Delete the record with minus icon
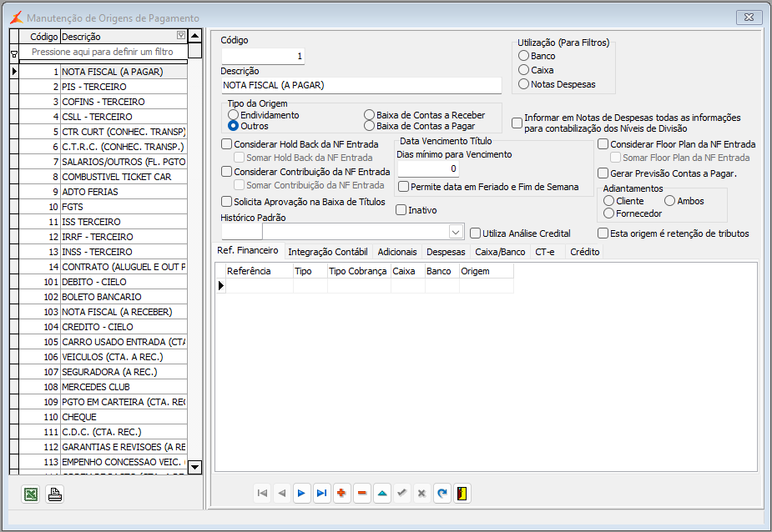This screenshot has width=772, height=532. tap(362, 493)
